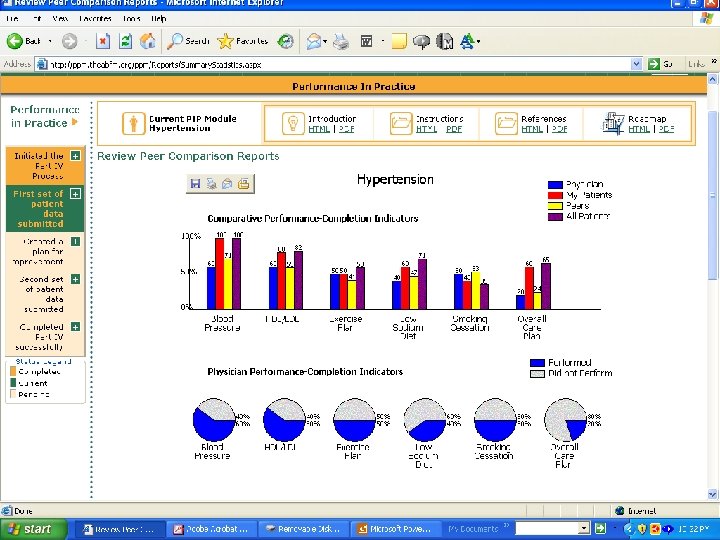Viewport: 720px width, 540px height.
Task: Click the Mail envelope toolbar icon
Action: click(314, 42)
